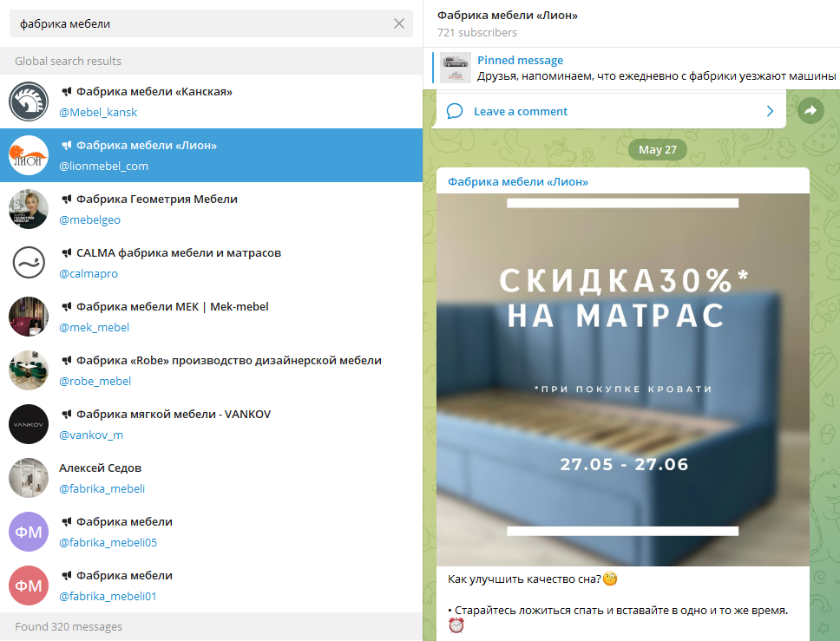
Task: Click the pinned message text preview
Action: point(657,76)
